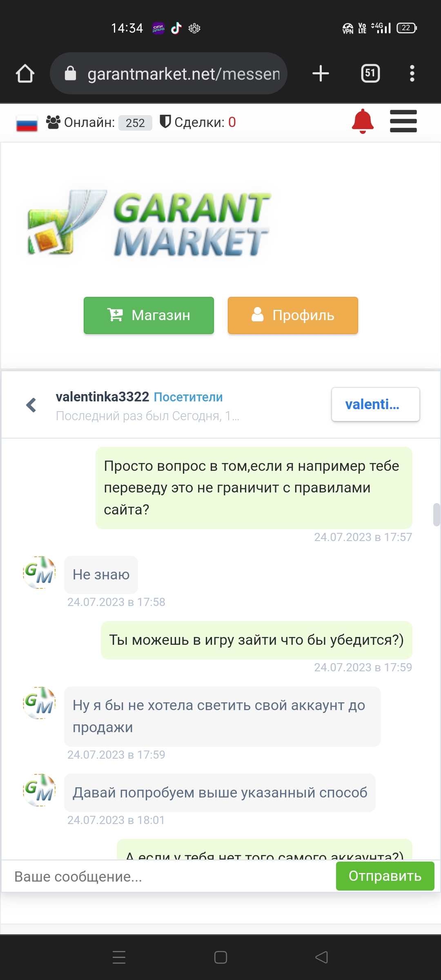
Task: Open the red notification bell
Action: tap(363, 121)
